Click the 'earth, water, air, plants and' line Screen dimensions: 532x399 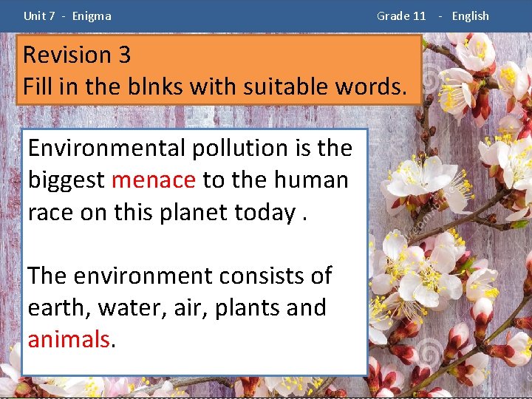[x=177, y=308]
